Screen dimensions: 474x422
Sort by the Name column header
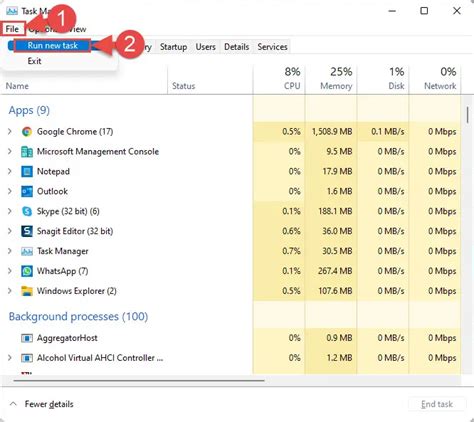point(17,86)
